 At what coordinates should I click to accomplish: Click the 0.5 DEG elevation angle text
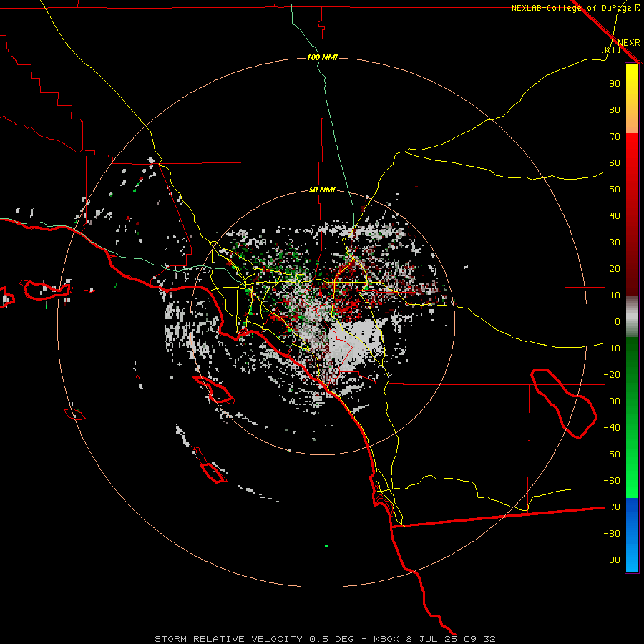click(x=331, y=639)
